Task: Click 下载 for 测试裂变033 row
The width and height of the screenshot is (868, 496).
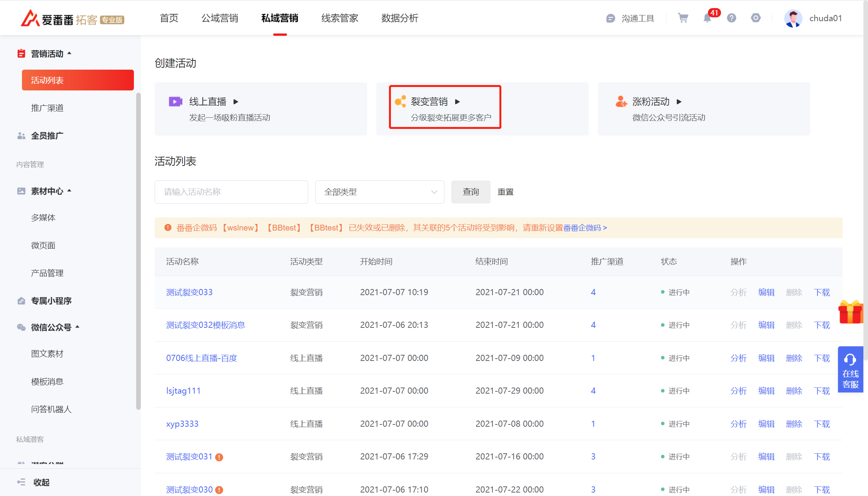Action: pyautogui.click(x=822, y=292)
